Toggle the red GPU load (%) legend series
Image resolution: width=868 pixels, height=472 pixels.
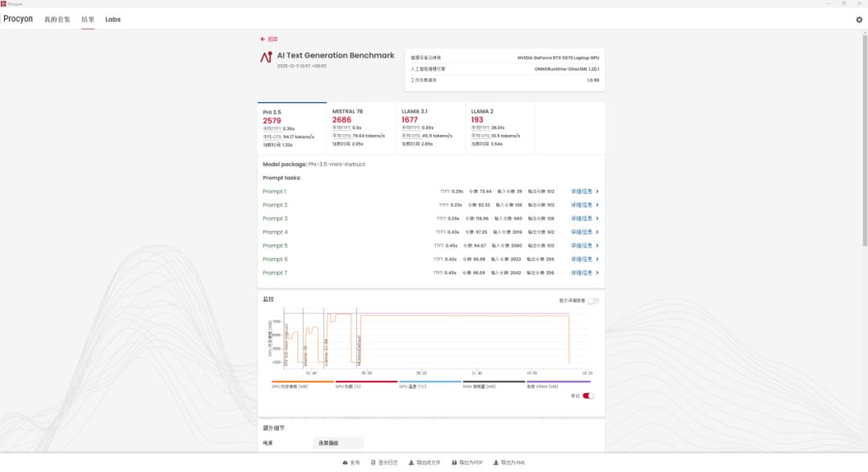(366, 384)
